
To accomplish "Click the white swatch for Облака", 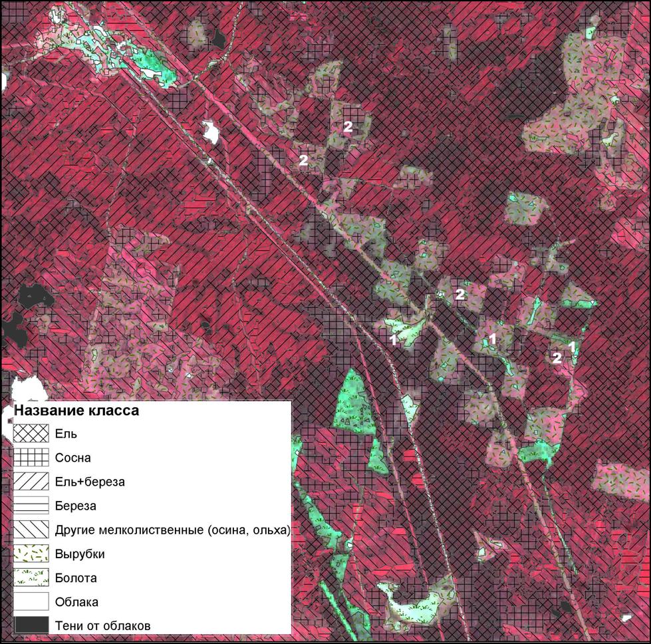I will [31, 601].
